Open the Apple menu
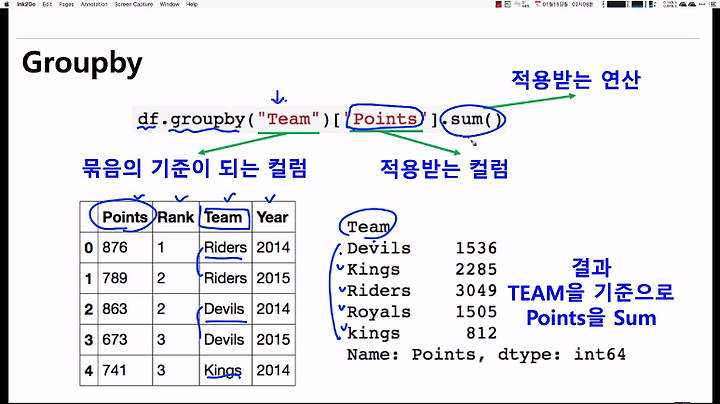The width and height of the screenshot is (720, 404). point(6,4)
